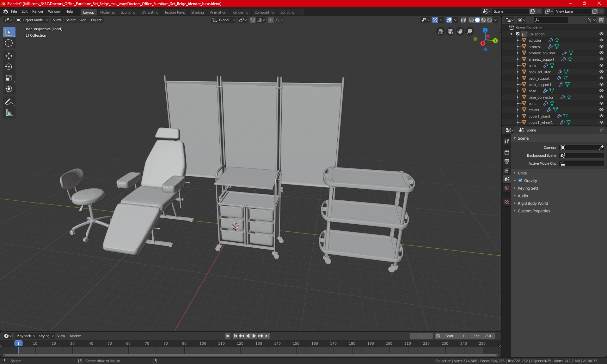
Task: Click the Play animation button
Action: (254, 336)
